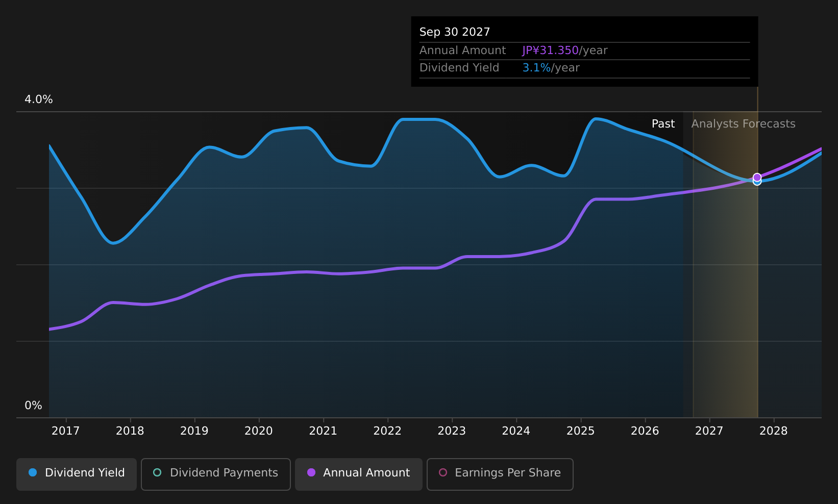Enable the Dividend Payments series
The height and width of the screenshot is (504, 838).
point(216,474)
